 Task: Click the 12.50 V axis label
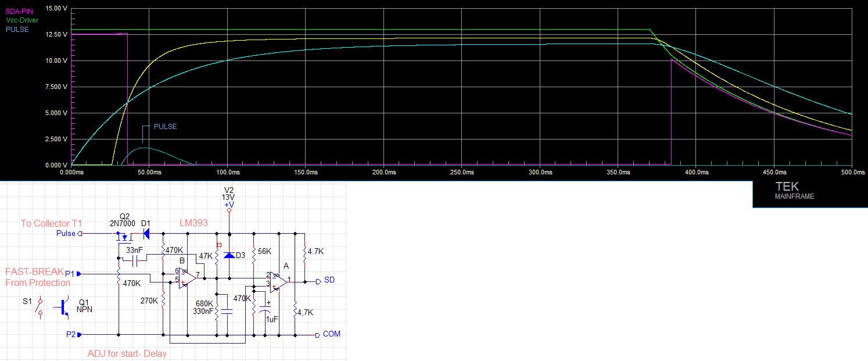point(56,34)
